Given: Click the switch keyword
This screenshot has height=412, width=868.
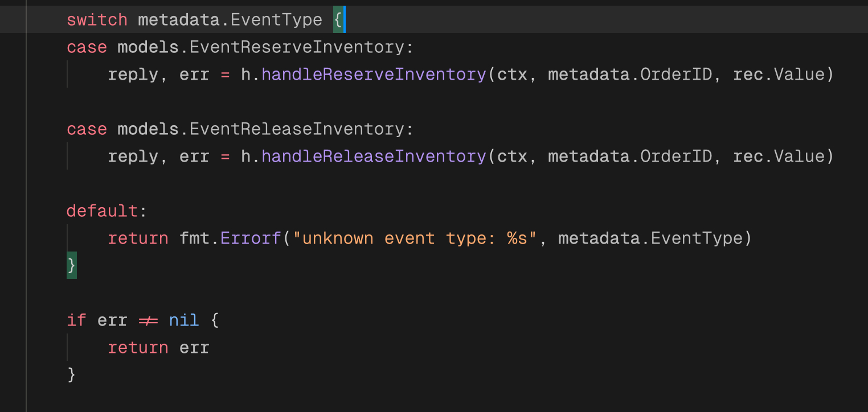Looking at the screenshot, I should [x=97, y=20].
